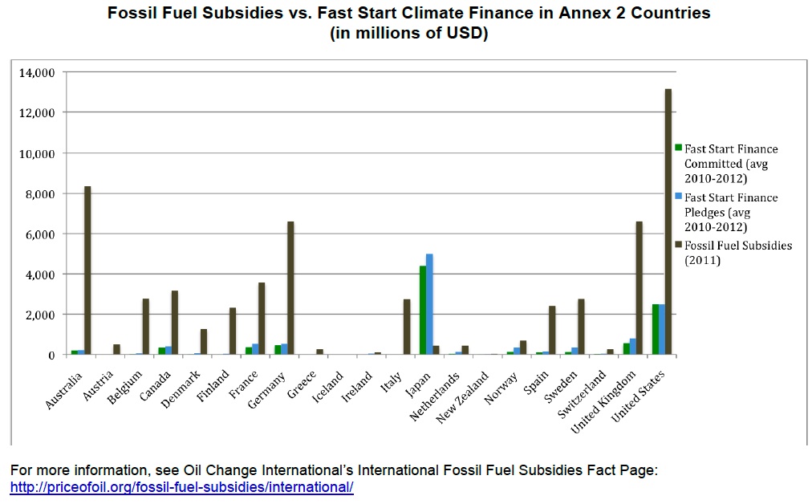Image resolution: width=812 pixels, height=504 pixels.
Task: Click the 14,000 y-axis label
Action: pyautogui.click(x=37, y=73)
